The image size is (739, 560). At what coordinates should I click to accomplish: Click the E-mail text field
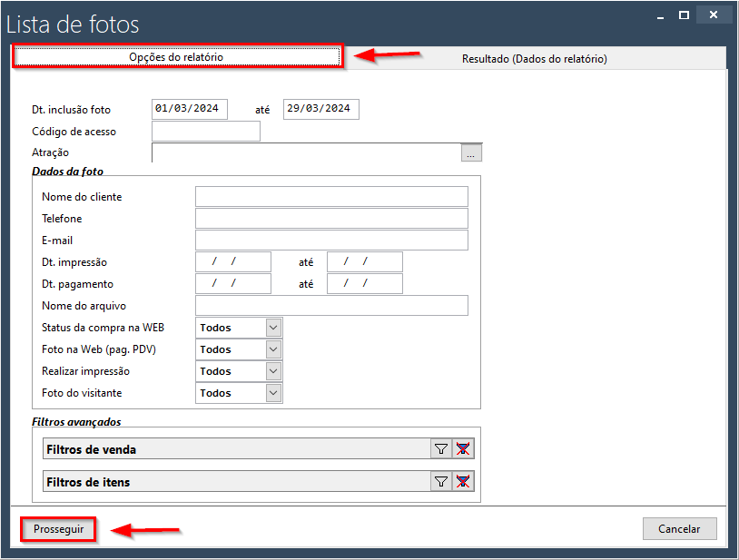pyautogui.click(x=331, y=241)
